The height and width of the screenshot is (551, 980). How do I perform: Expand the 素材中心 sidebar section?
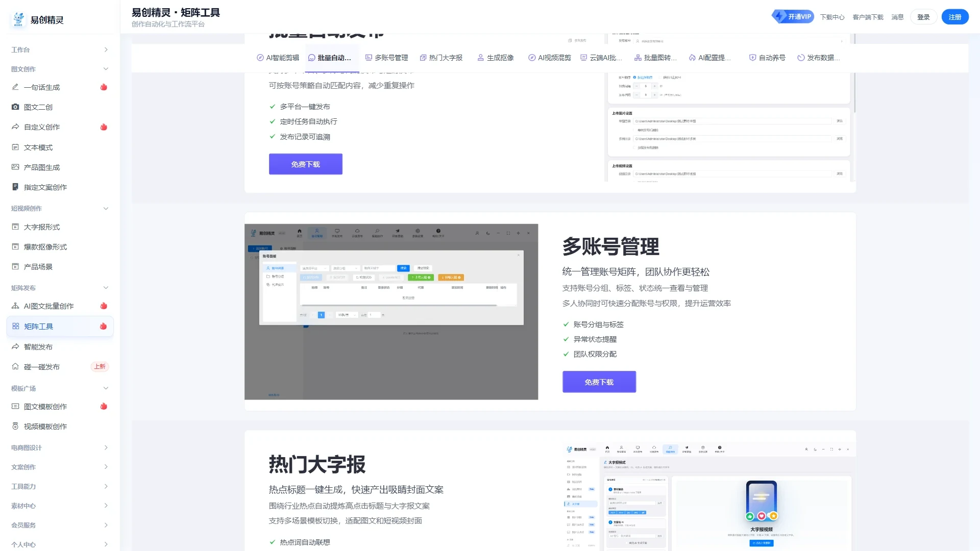[x=60, y=506]
